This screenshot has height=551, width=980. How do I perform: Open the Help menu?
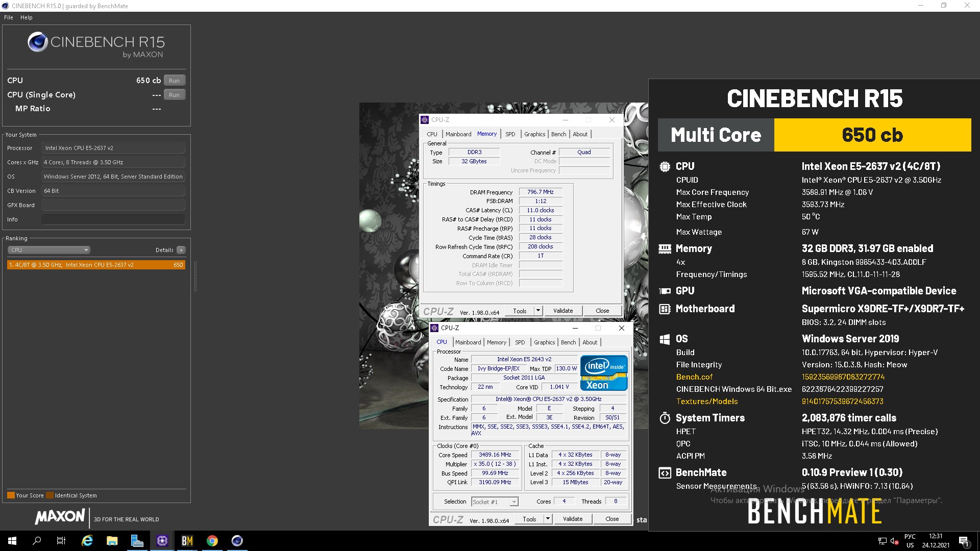pyautogui.click(x=27, y=17)
